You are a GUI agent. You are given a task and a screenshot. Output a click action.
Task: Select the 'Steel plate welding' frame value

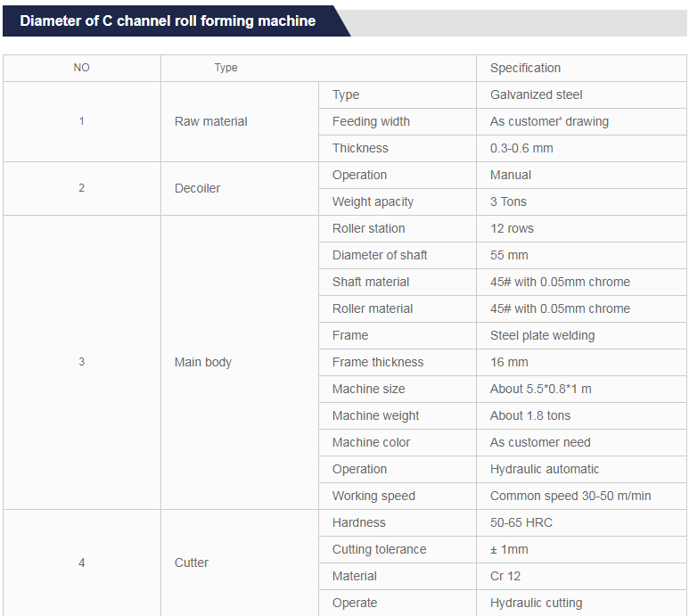(542, 336)
